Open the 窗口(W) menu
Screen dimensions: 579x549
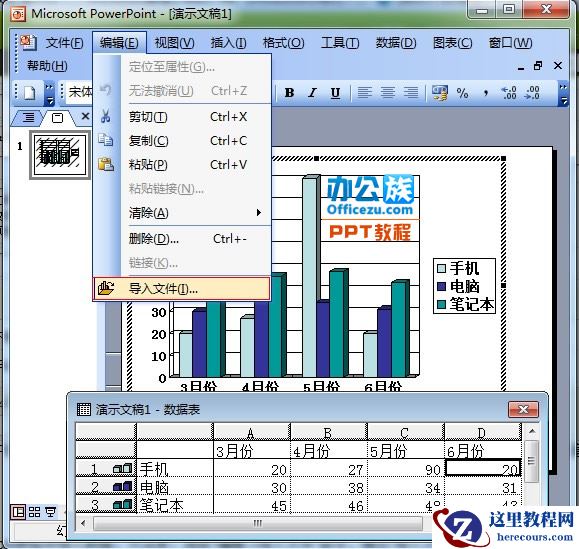510,43
